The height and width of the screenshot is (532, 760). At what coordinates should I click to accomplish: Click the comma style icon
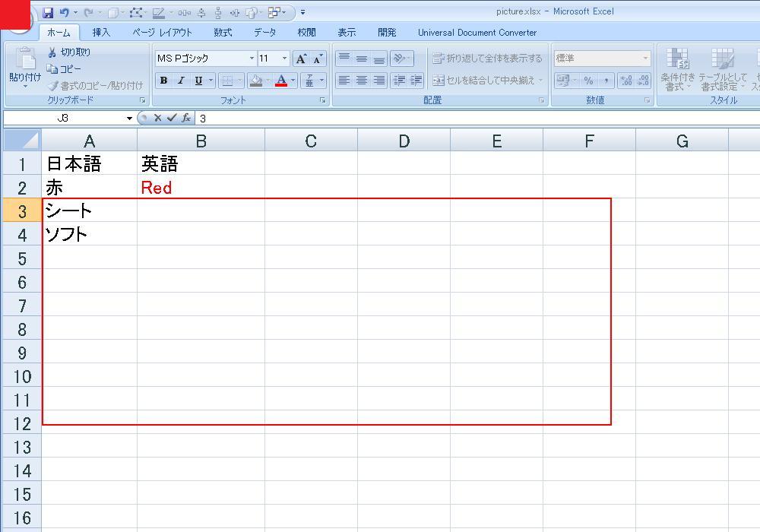pos(606,81)
